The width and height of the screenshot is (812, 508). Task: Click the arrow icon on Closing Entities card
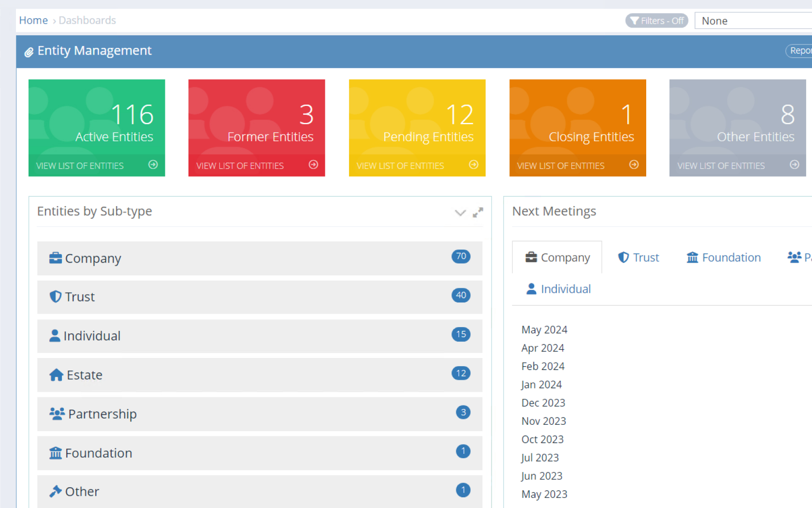click(634, 165)
